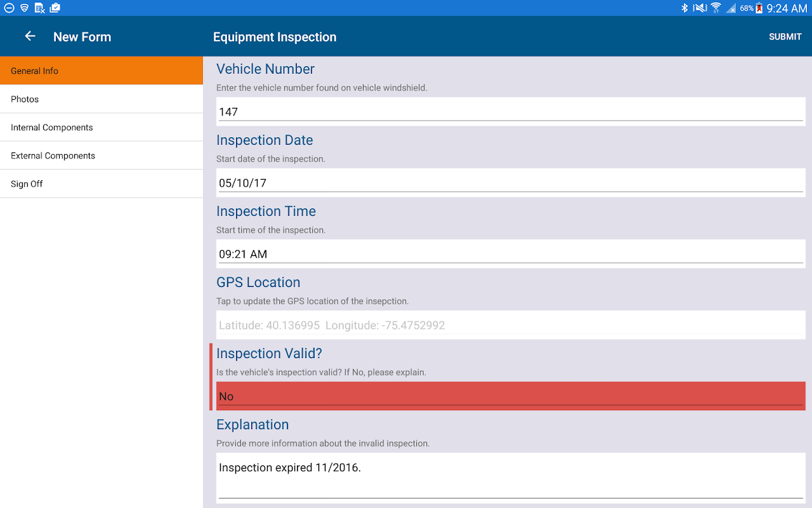This screenshot has width=812, height=508.
Task: Tap the battery status icon
Action: [x=759, y=8]
